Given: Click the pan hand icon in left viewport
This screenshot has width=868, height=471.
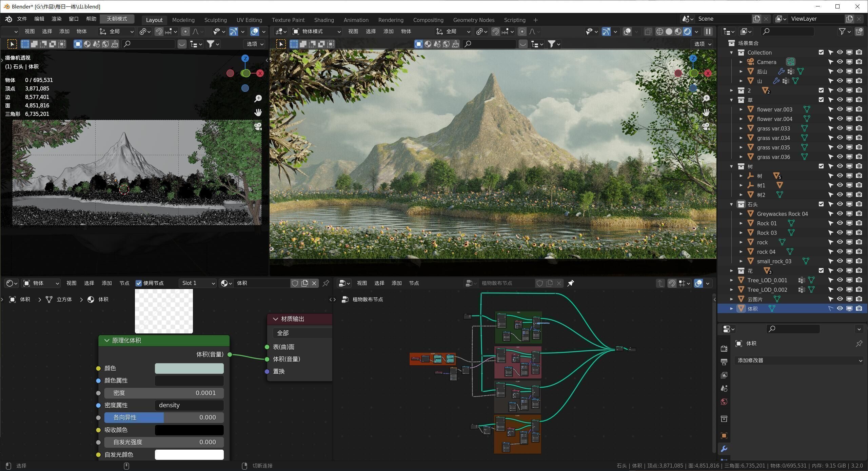Looking at the screenshot, I should click(x=258, y=112).
